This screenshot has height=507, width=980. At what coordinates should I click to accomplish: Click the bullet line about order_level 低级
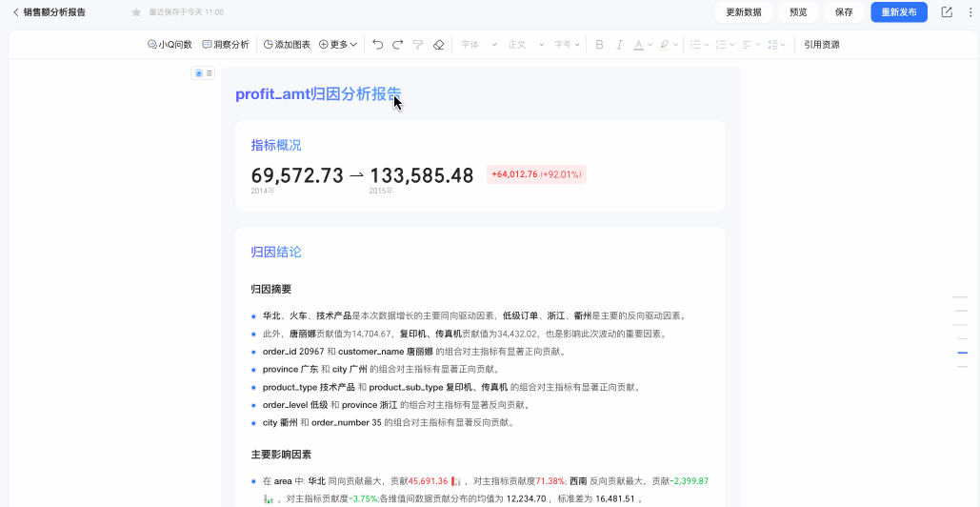coord(395,404)
